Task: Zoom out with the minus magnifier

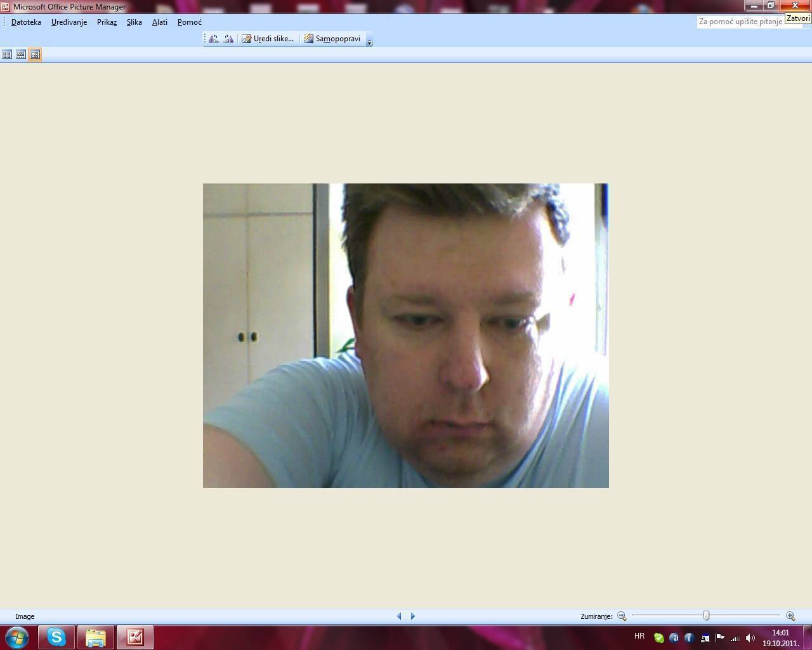Action: coord(622,616)
